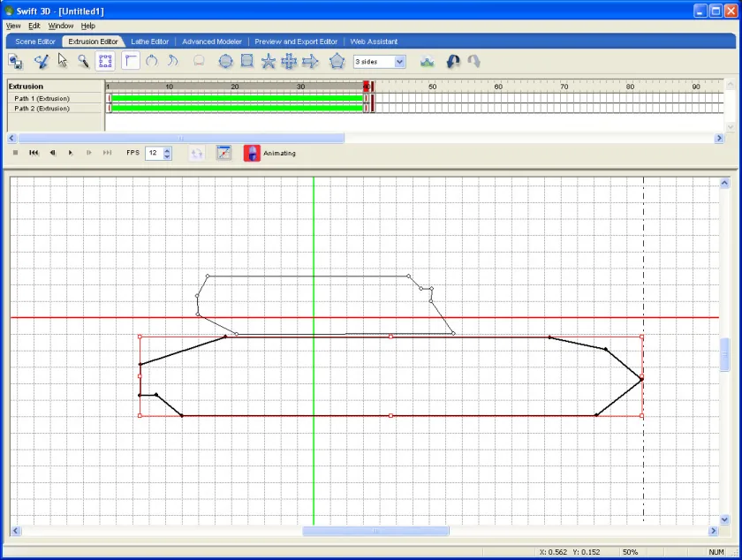Image resolution: width=742 pixels, height=560 pixels.
Task: Play the animation
Action: (x=71, y=153)
